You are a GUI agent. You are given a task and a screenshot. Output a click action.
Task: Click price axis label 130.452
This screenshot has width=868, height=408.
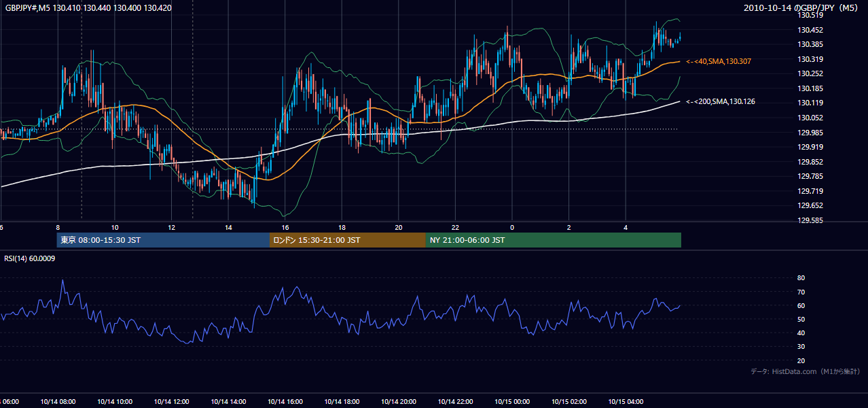coord(810,30)
